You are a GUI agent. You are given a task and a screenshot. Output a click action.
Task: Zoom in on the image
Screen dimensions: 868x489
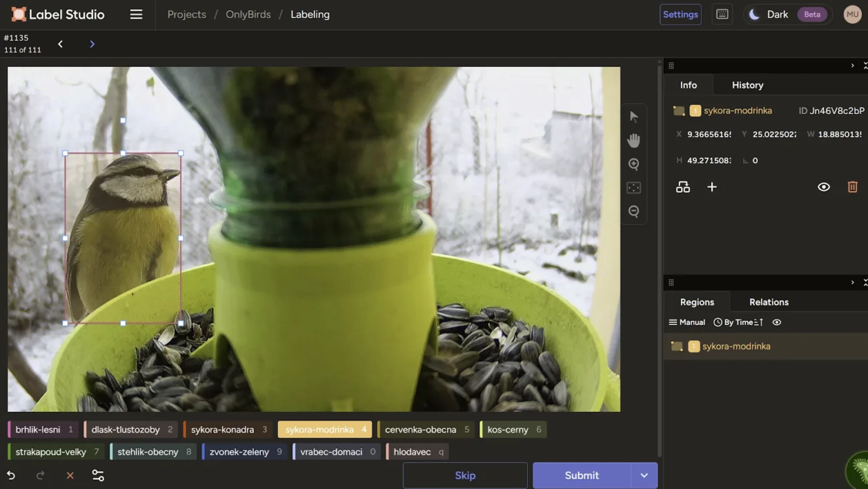[634, 165]
